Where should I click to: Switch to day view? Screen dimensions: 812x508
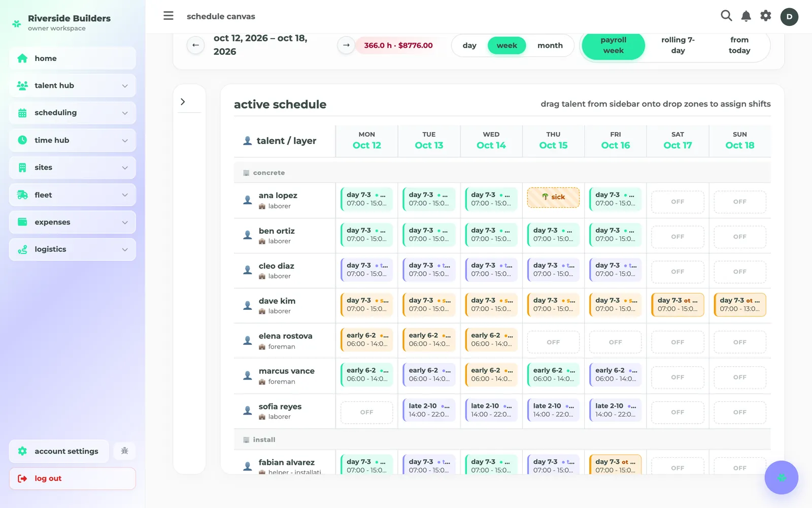pyautogui.click(x=469, y=46)
